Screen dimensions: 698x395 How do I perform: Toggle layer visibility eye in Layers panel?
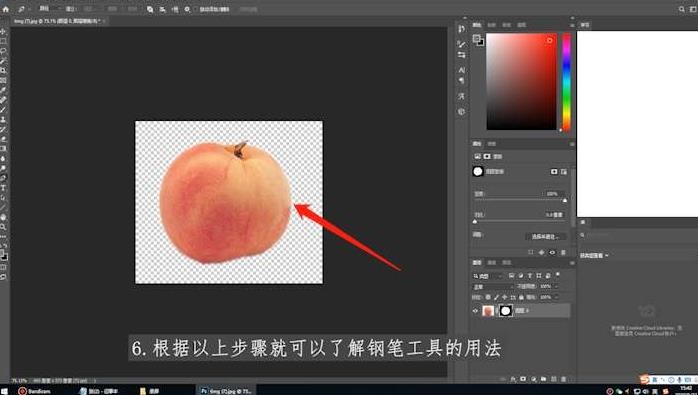(475, 311)
